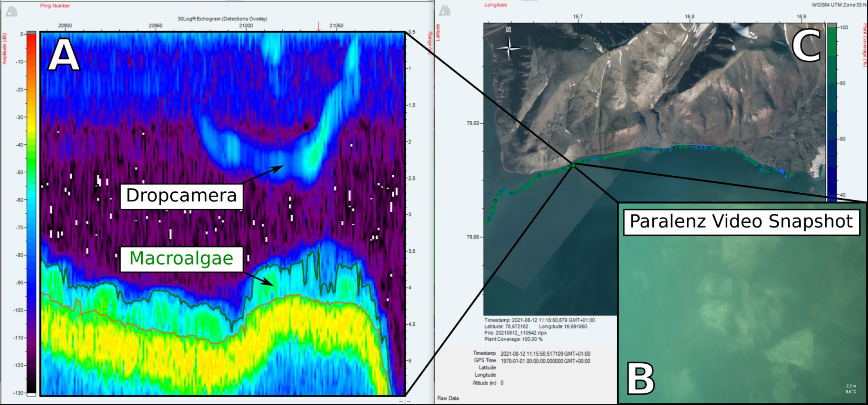The image size is (868, 405).
Task: Click the Range axis label right of echogram
Action: pyautogui.click(x=429, y=44)
